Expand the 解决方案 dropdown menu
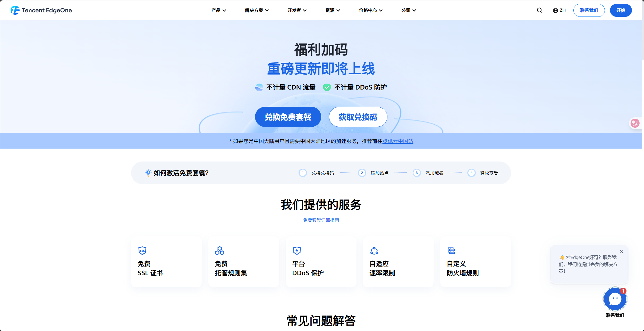 [257, 10]
